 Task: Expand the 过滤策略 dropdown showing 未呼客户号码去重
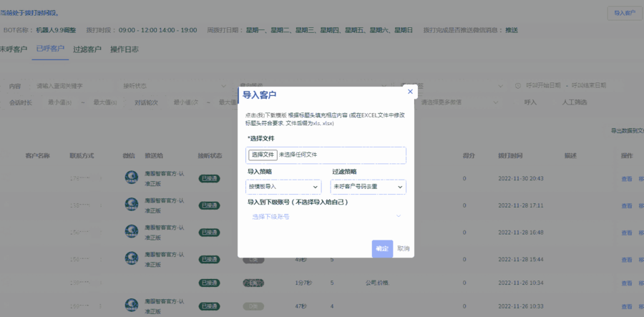[368, 187]
